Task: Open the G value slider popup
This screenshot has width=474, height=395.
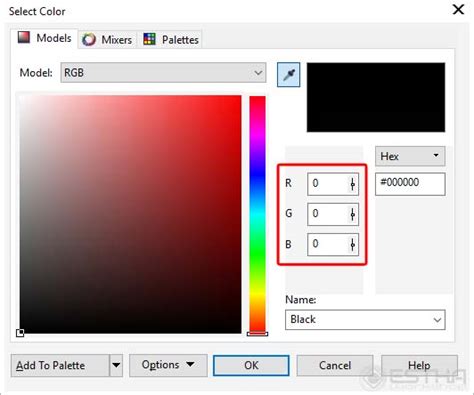Action: coord(353,214)
